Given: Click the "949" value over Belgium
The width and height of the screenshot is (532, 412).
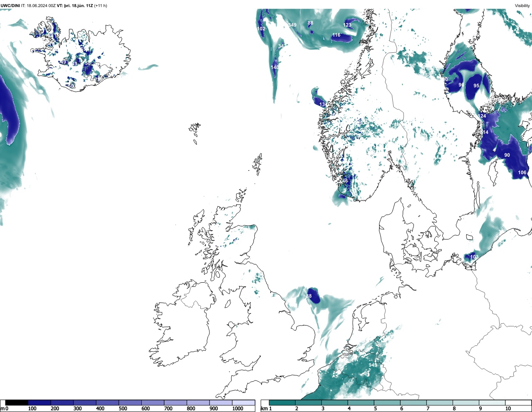Looking at the screenshot, I should [373, 365].
